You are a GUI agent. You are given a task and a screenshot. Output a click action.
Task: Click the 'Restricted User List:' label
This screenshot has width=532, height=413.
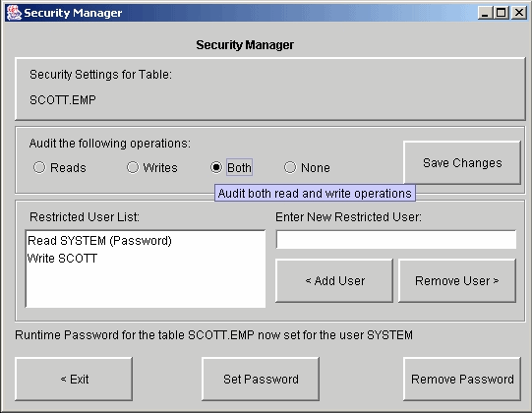[x=85, y=217]
